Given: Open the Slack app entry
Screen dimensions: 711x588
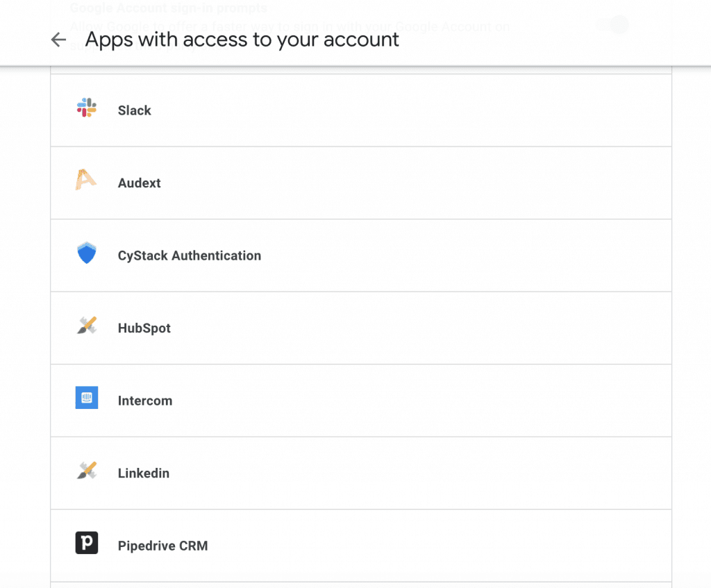Looking at the screenshot, I should click(x=361, y=110).
